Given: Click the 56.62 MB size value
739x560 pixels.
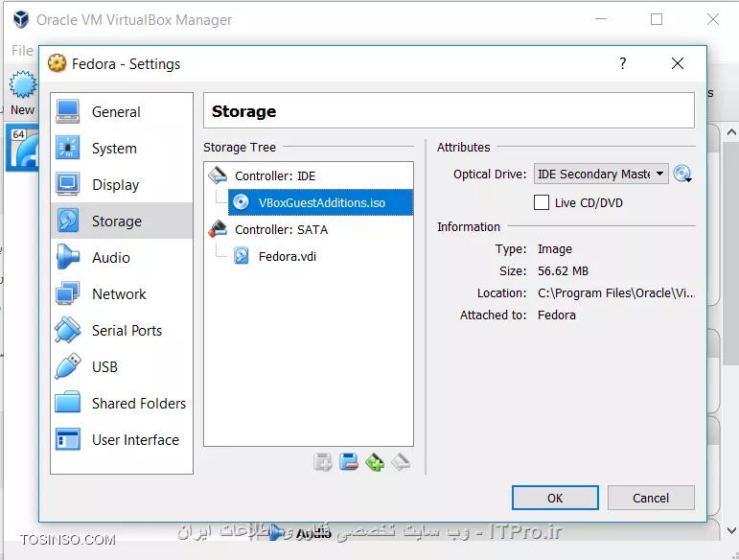Looking at the screenshot, I should coord(563,271).
